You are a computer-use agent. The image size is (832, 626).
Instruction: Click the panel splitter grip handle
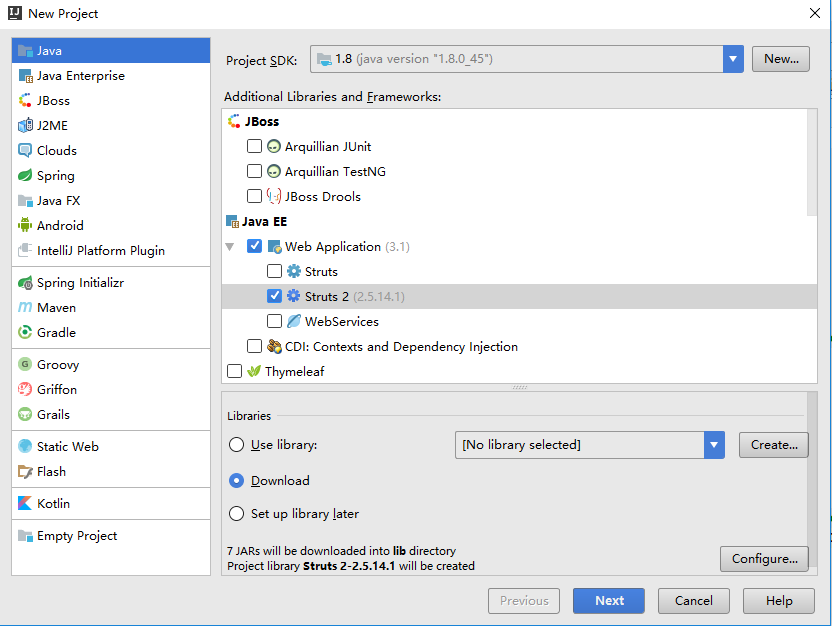(519, 387)
